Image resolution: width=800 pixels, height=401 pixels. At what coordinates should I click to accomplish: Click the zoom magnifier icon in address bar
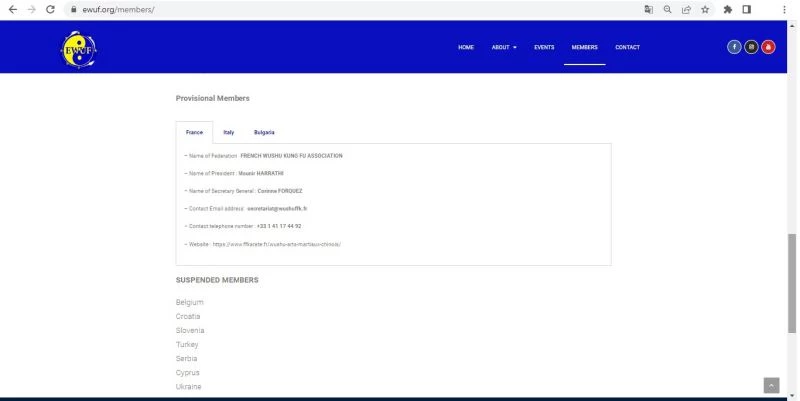667,9
